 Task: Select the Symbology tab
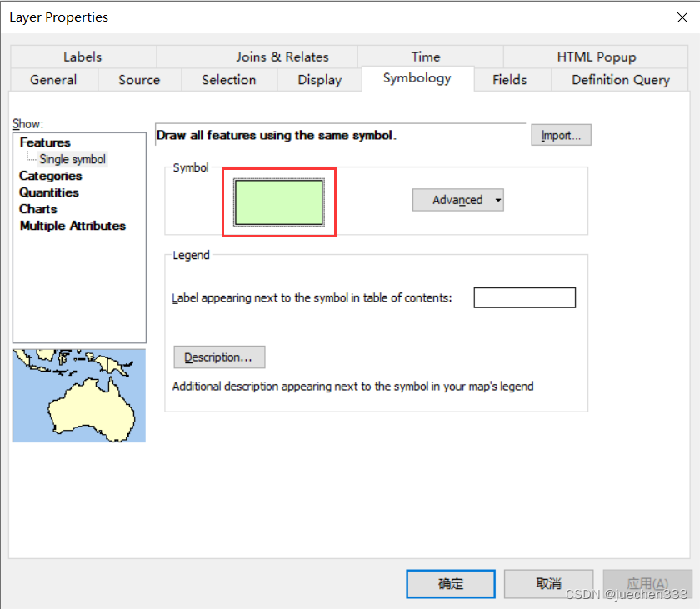[x=417, y=78]
